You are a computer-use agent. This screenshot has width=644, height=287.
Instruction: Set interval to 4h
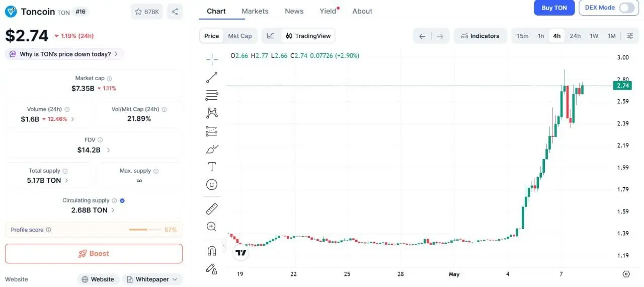(556, 36)
